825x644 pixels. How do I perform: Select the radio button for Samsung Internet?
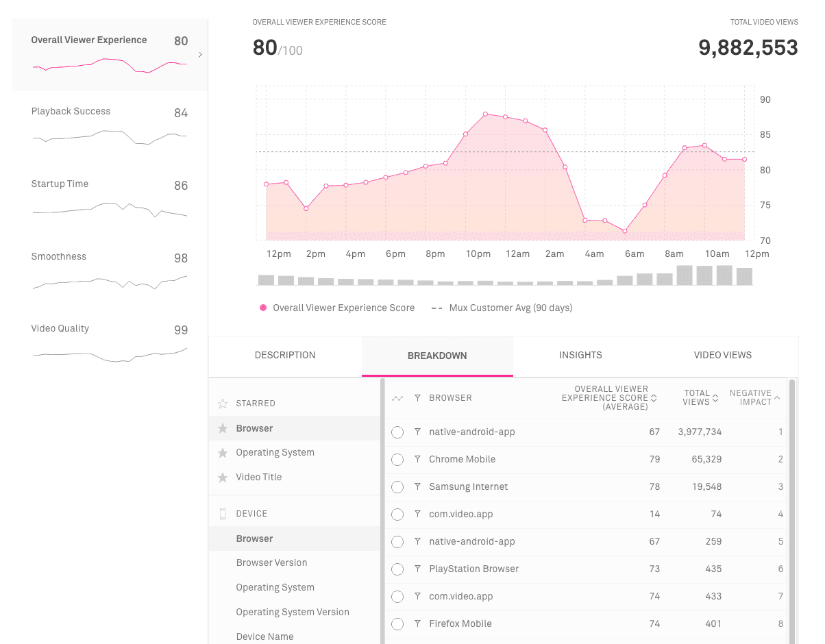pos(397,487)
